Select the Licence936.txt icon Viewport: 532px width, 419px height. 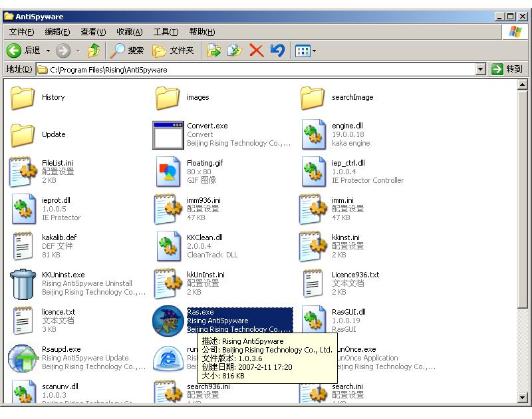pyautogui.click(x=313, y=283)
